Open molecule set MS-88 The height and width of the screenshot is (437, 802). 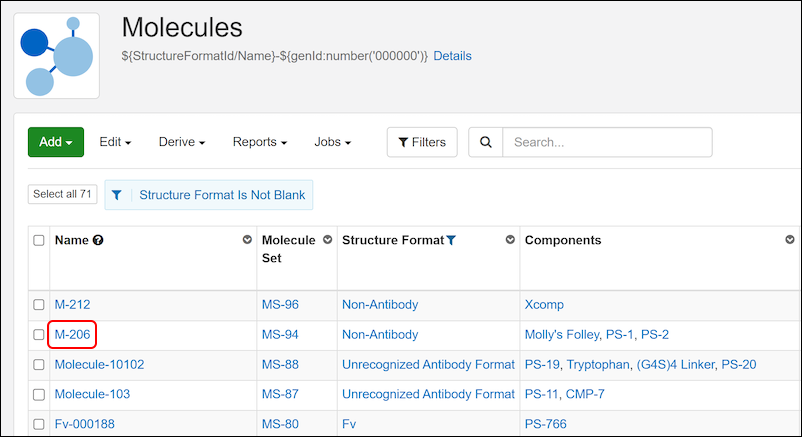pos(280,364)
